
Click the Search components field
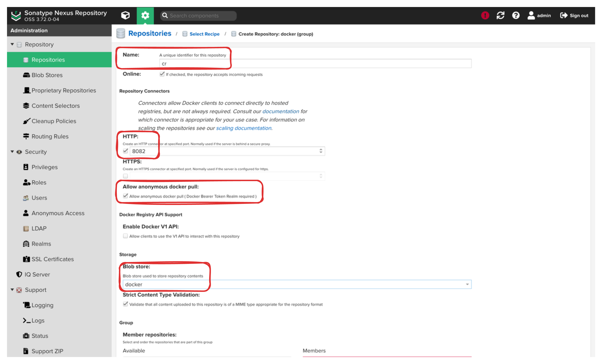tap(198, 16)
